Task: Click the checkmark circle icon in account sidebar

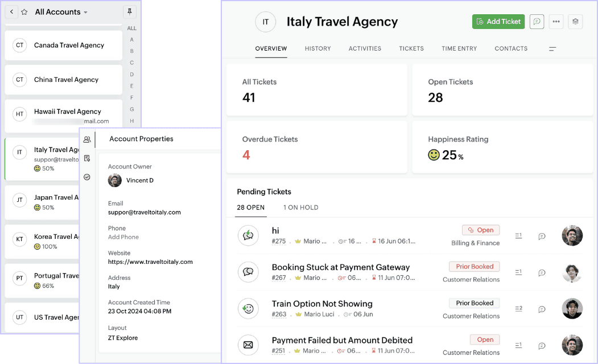Action: [x=87, y=177]
